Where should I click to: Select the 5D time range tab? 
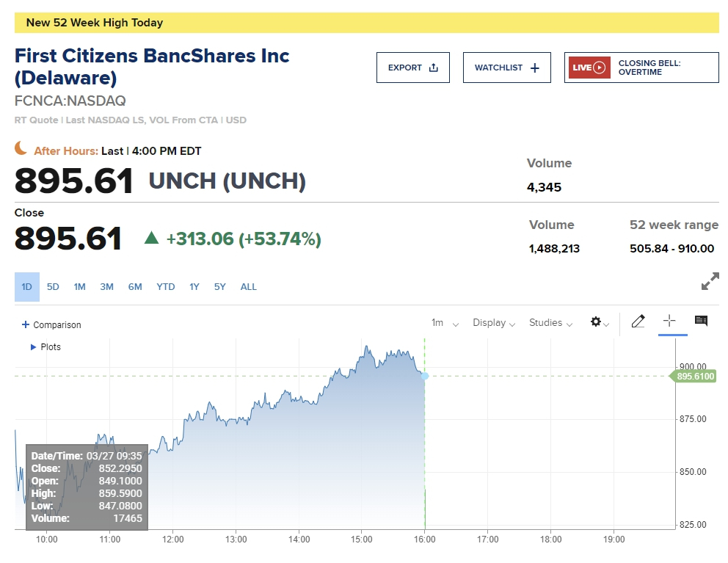tap(53, 287)
